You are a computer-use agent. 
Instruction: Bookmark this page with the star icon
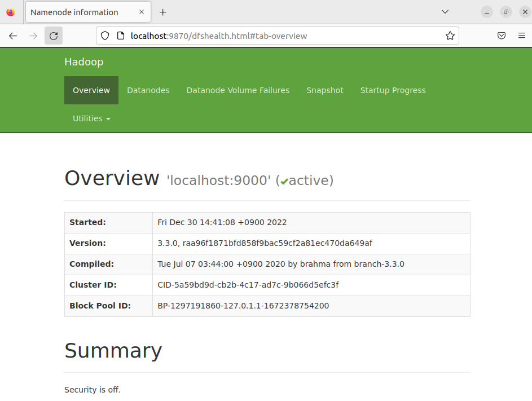(450, 36)
